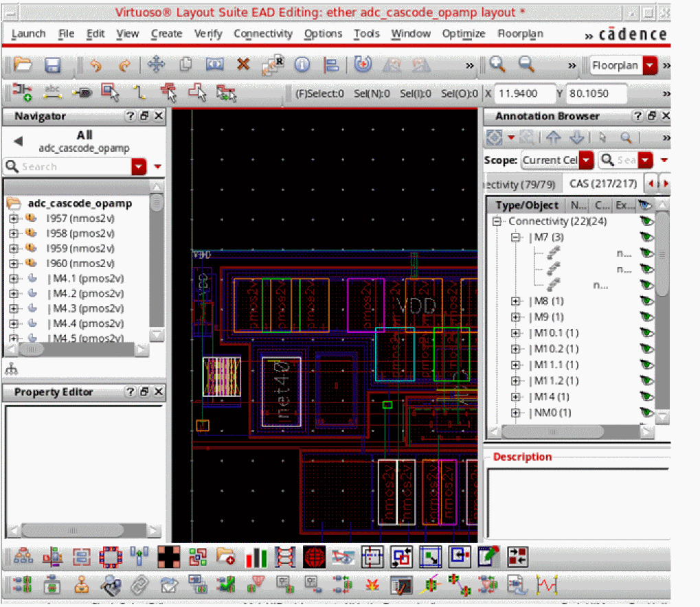
Task: Click the Create Label abc icon
Action: click(52, 91)
